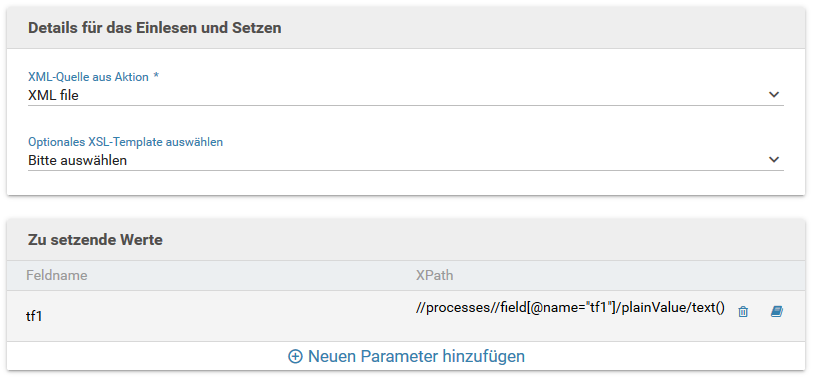This screenshot has height=378, width=813.
Task: Select the tf1 parameter row
Action: [406, 316]
